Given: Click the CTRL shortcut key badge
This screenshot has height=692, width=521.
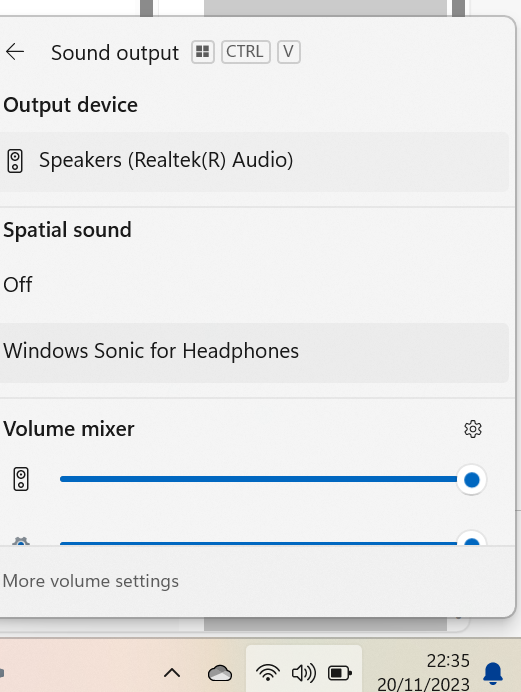Looking at the screenshot, I should (245, 52).
